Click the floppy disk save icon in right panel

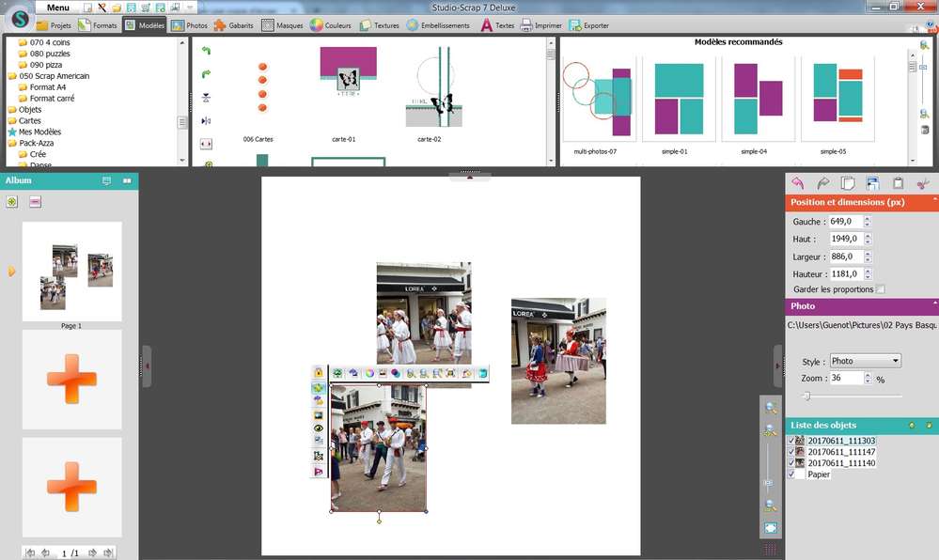coord(872,183)
